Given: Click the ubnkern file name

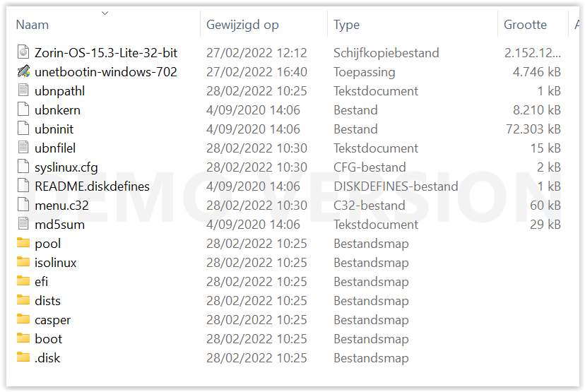Looking at the screenshot, I should tap(57, 110).
